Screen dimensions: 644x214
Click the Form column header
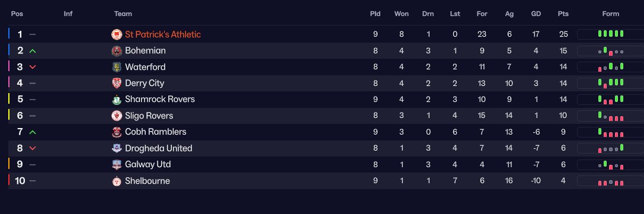coord(611,14)
